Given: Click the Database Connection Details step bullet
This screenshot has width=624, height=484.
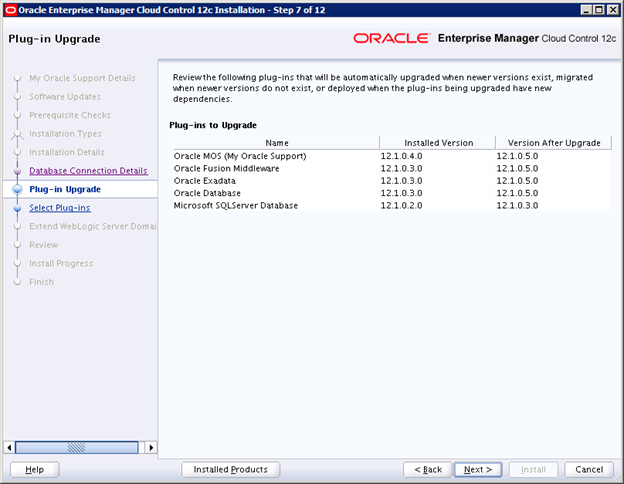Looking at the screenshot, I should pos(17,171).
